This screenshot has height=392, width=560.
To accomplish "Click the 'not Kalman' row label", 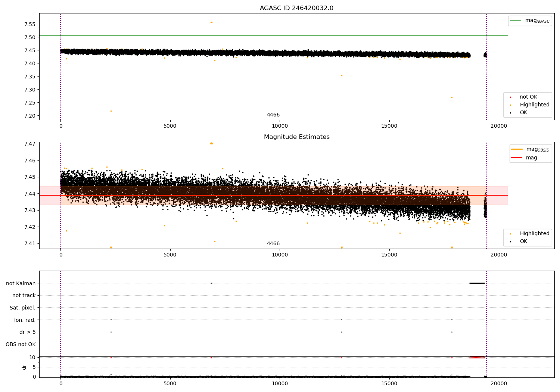I will tap(21, 283).
